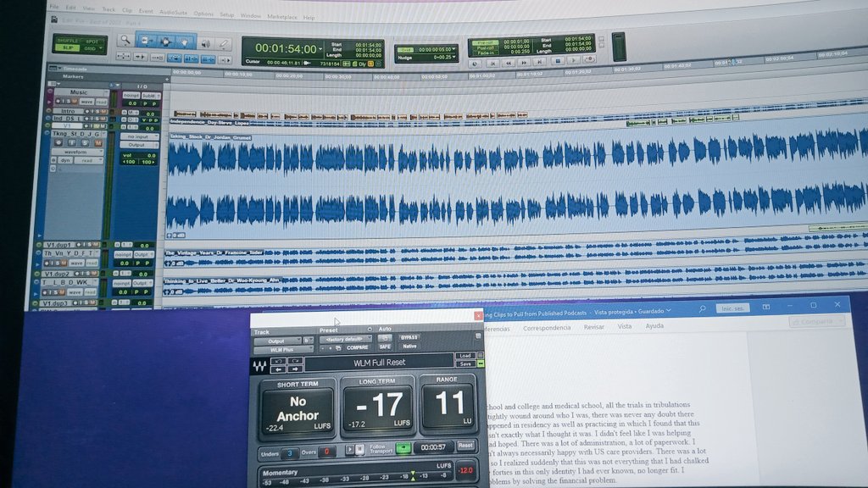This screenshot has width=868, height=488.
Task: Open the Edit menu
Action: tap(71, 8)
